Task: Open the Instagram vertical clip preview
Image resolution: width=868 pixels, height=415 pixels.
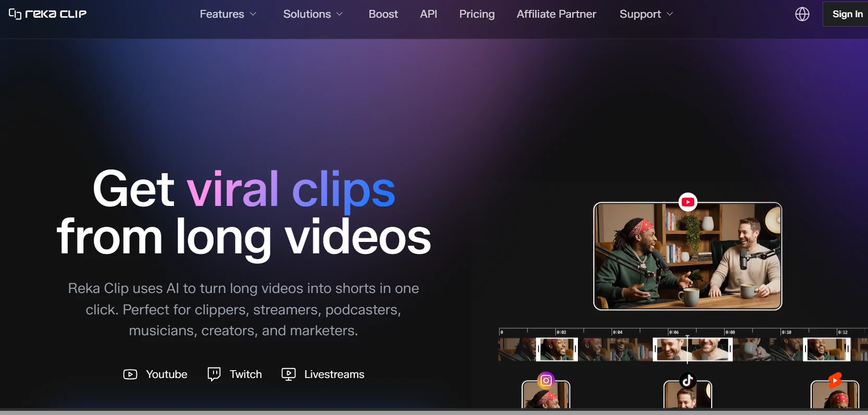Action: [546, 395]
